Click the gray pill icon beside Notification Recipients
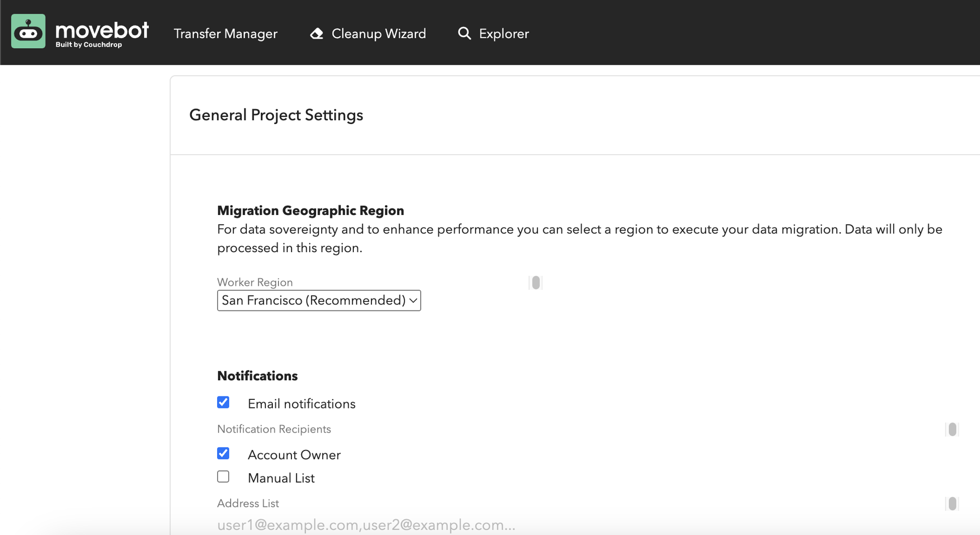 tap(952, 430)
